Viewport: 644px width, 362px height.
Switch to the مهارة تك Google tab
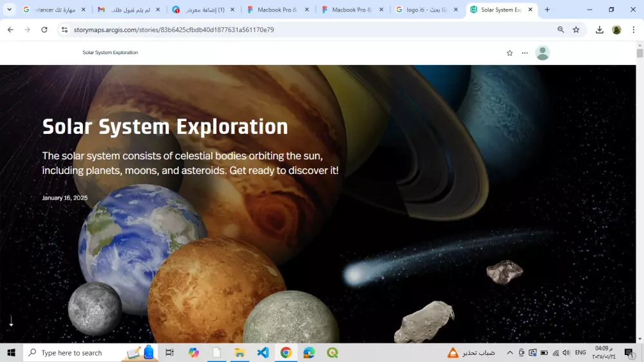[x=55, y=10]
